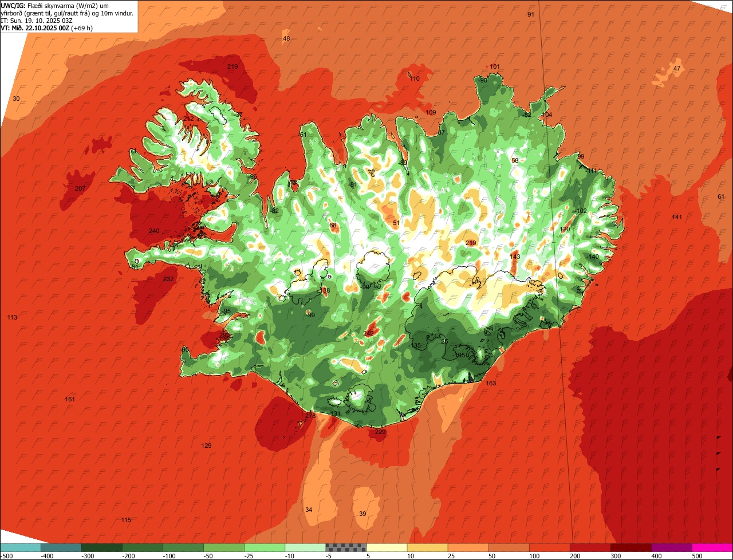Click the map value 195

(x=460, y=355)
